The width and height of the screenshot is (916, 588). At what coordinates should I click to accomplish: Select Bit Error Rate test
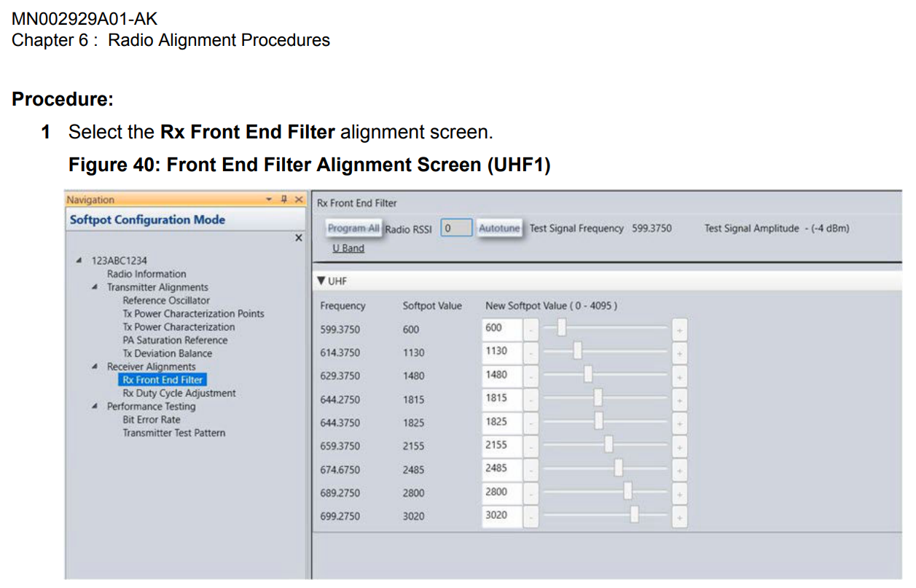tap(151, 420)
